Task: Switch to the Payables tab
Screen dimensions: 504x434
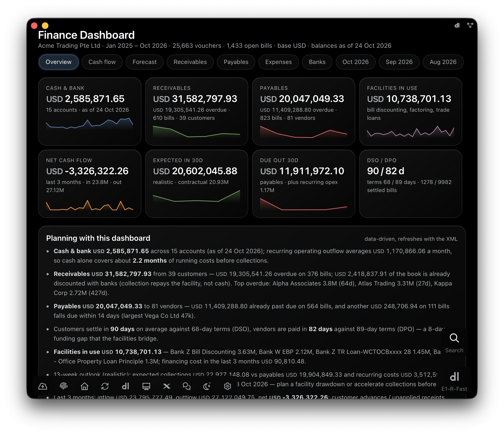Action: [236, 62]
